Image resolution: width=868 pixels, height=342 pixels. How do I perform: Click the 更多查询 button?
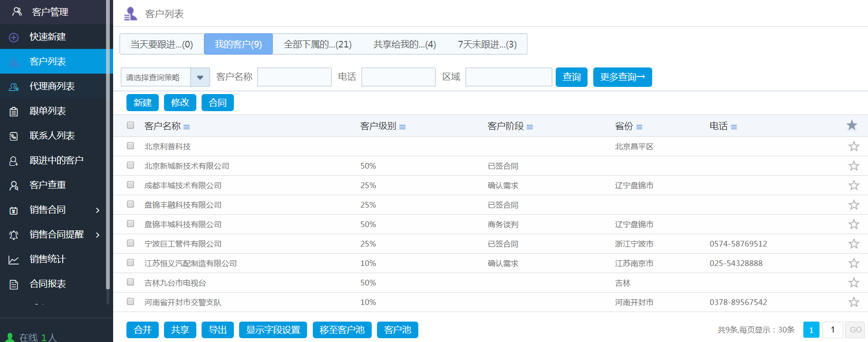pos(622,77)
